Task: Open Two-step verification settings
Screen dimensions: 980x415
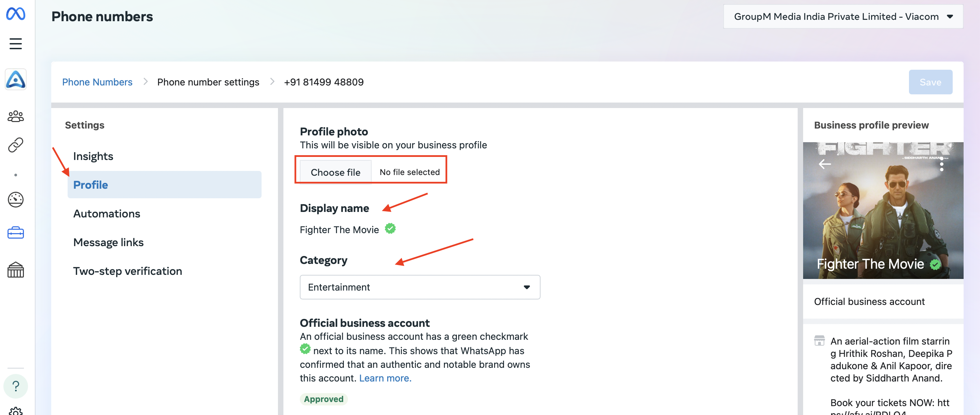Action: (127, 271)
